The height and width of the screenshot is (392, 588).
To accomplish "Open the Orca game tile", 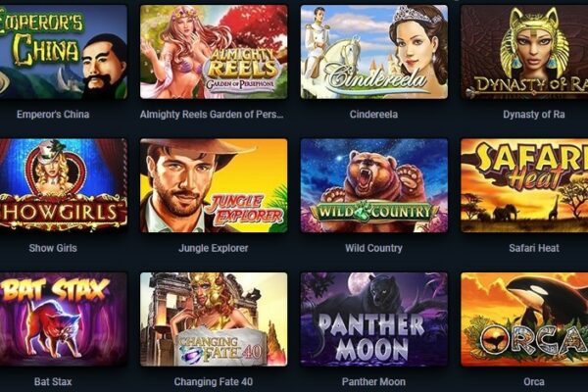I will (524, 319).
